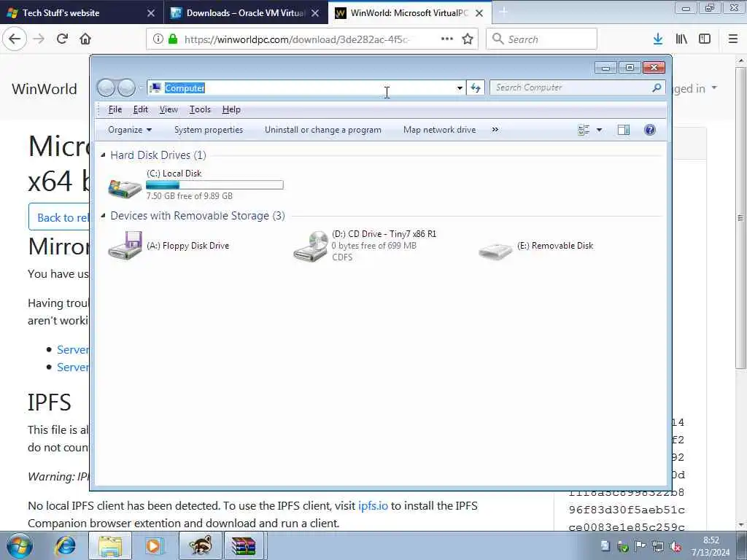Open Firefox hamburger menu

pos(733,39)
